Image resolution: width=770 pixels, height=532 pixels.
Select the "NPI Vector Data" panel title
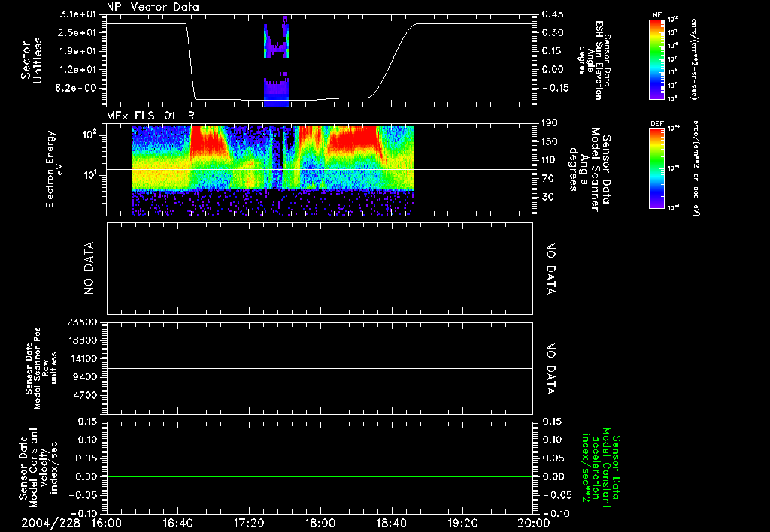(153, 7)
